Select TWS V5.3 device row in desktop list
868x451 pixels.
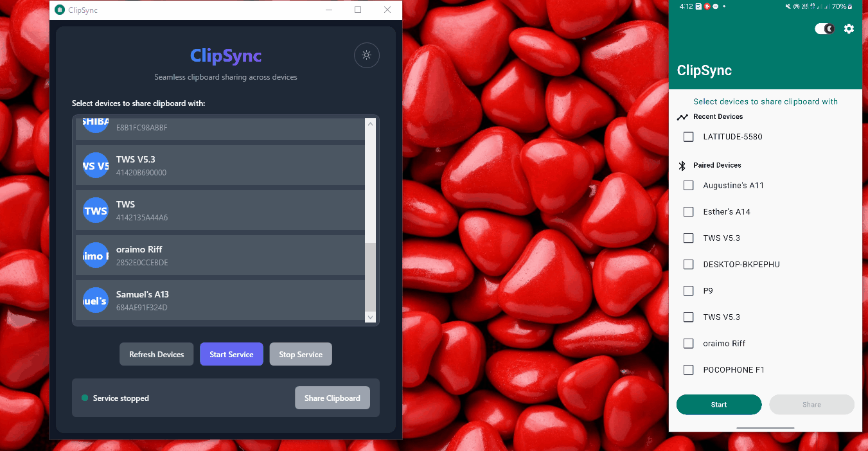tap(220, 165)
